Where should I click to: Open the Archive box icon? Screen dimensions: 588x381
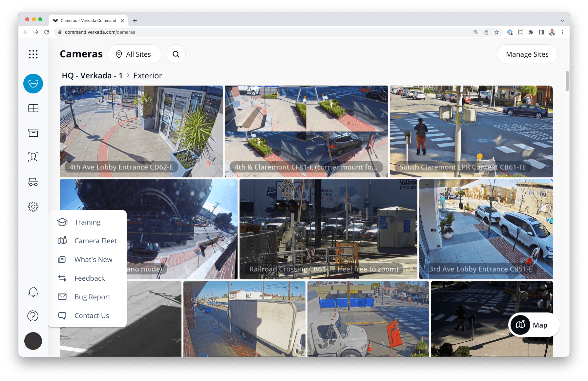[33, 133]
